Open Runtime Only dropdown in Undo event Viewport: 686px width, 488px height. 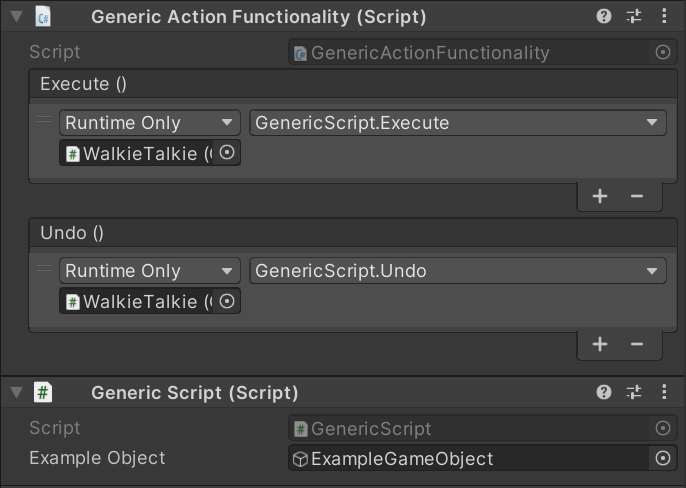tap(149, 271)
